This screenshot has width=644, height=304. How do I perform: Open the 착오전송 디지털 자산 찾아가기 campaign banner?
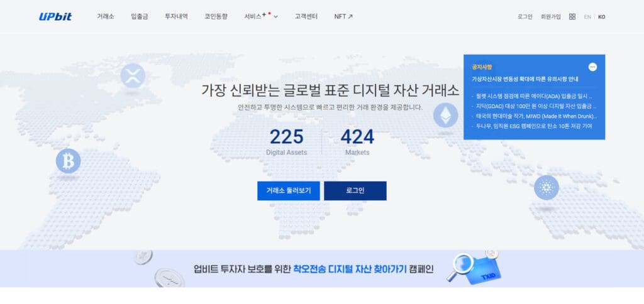click(322, 269)
